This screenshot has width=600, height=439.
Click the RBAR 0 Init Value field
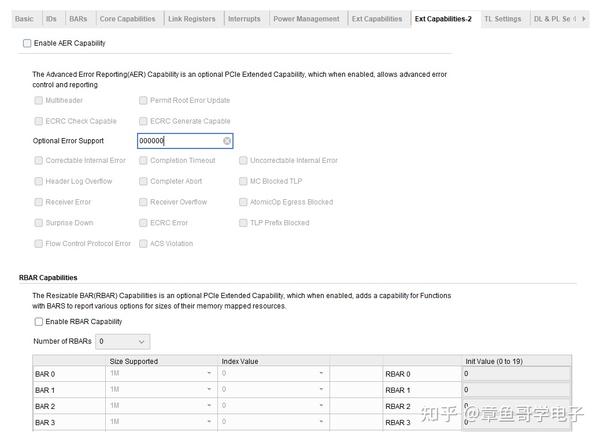tap(515, 373)
